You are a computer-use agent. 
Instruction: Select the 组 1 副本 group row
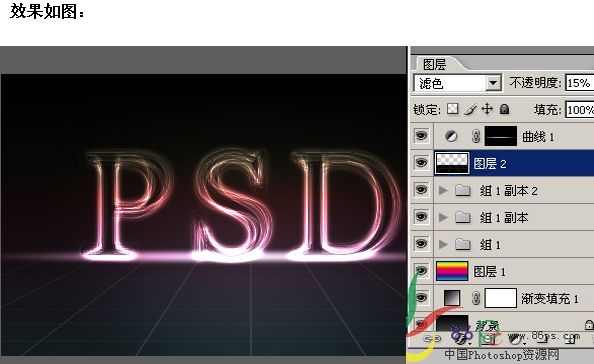pos(514,217)
